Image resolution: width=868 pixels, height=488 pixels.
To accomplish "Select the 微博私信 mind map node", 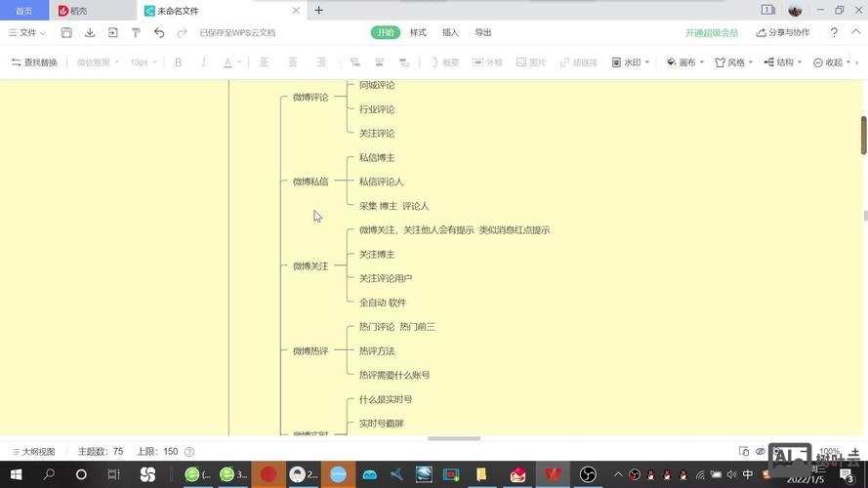I will click(310, 182).
